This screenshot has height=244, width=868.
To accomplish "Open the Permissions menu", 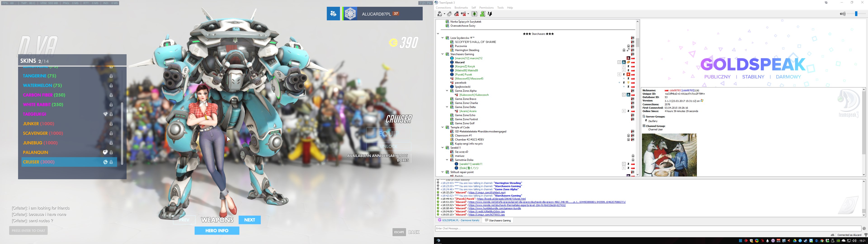I will [486, 8].
